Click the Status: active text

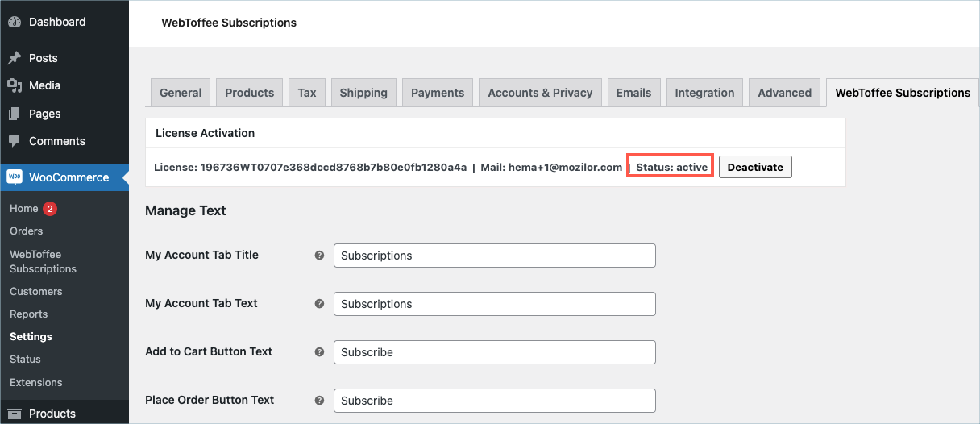pos(671,168)
